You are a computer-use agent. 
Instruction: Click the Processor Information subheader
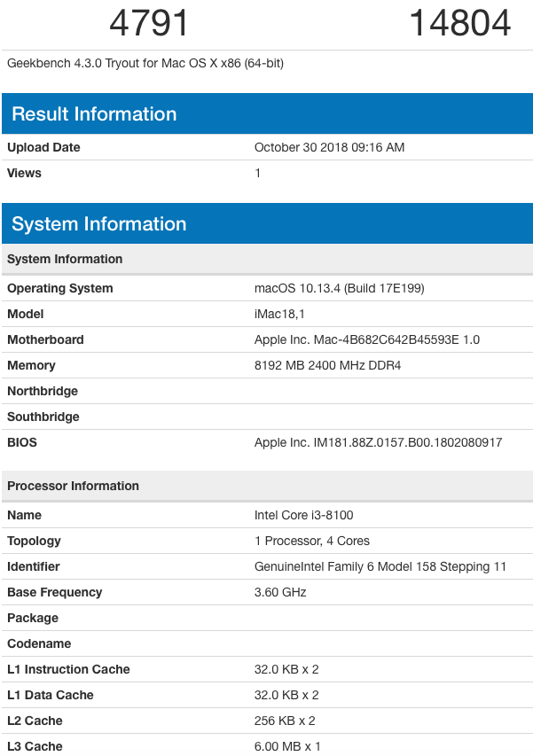click(73, 486)
